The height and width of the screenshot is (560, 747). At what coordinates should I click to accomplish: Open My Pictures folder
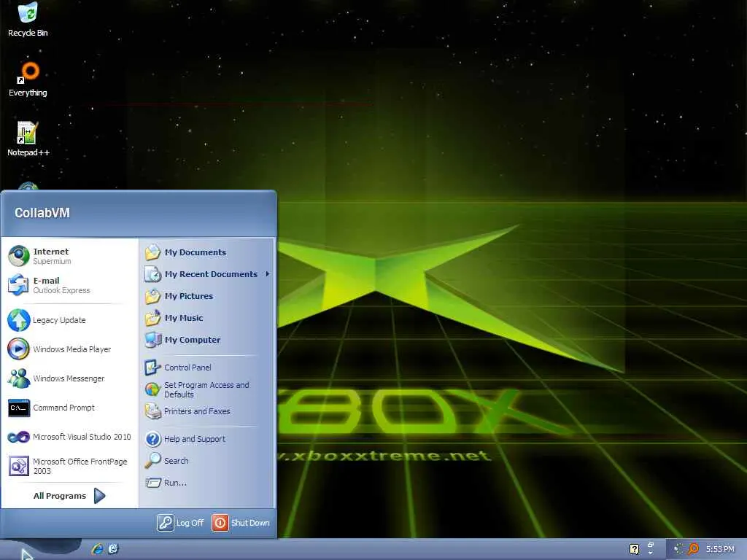coord(208,296)
